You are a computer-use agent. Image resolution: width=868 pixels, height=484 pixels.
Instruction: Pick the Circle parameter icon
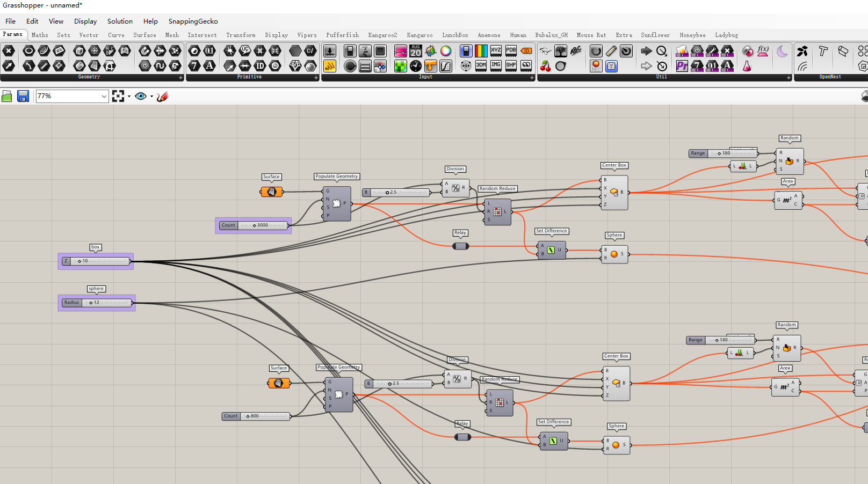(28, 51)
